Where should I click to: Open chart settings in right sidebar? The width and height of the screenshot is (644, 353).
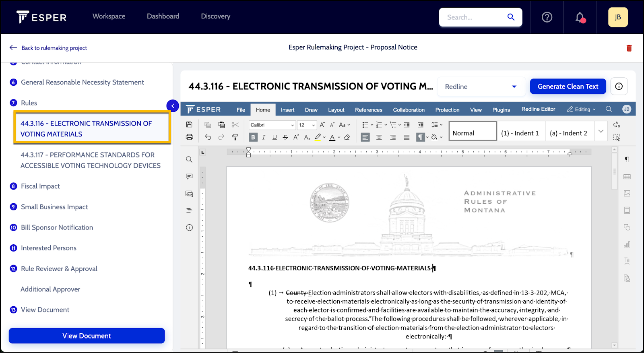[x=627, y=244]
